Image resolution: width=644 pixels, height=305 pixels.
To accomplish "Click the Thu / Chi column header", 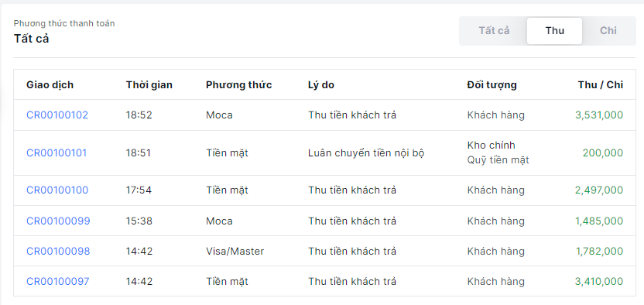I will [600, 85].
